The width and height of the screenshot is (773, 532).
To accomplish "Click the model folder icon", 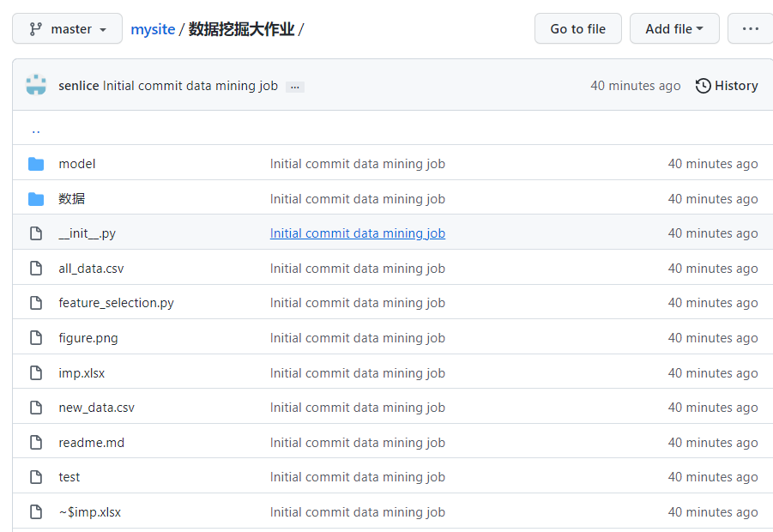I will [x=36, y=164].
